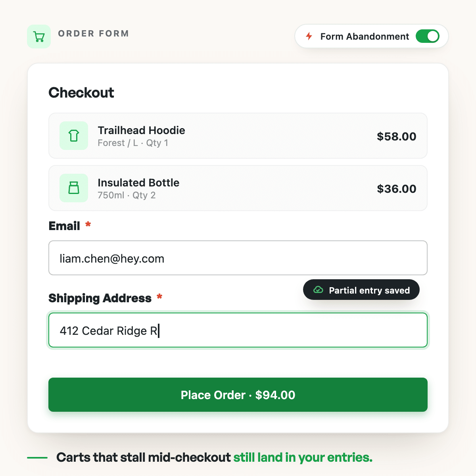Click into the Shipping Address field
The height and width of the screenshot is (476, 476).
[x=238, y=330]
